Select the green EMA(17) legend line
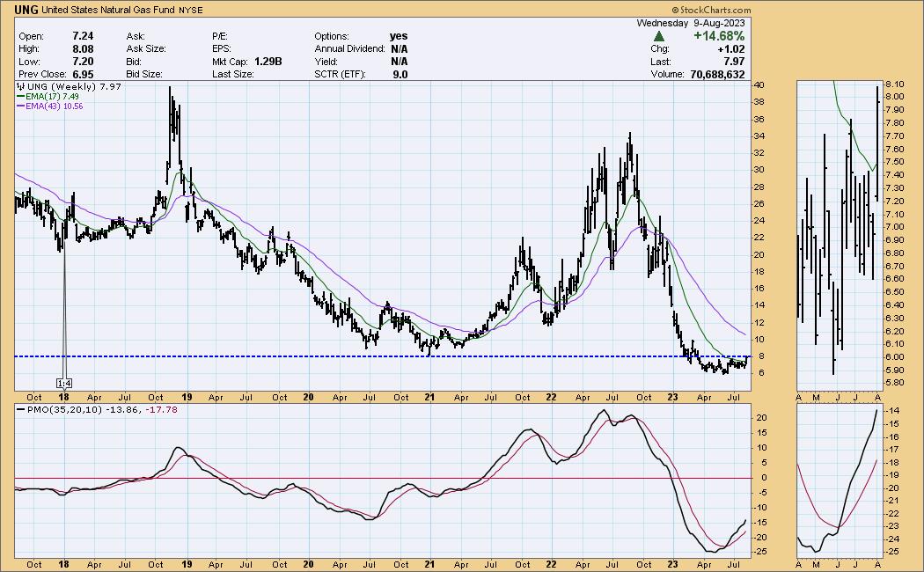Screen dimensions: 924x572 pyautogui.click(x=20, y=97)
